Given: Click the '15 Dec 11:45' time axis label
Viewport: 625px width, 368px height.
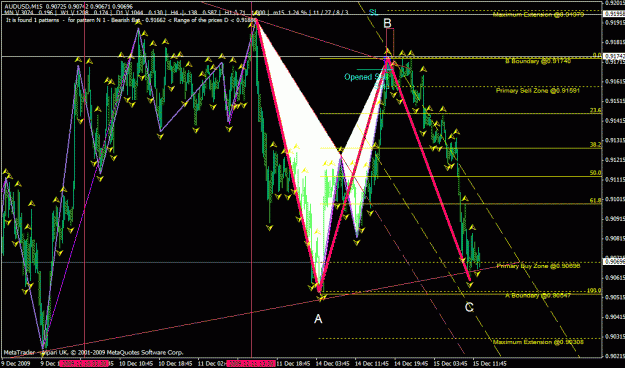Looking at the screenshot, I should (490, 364).
